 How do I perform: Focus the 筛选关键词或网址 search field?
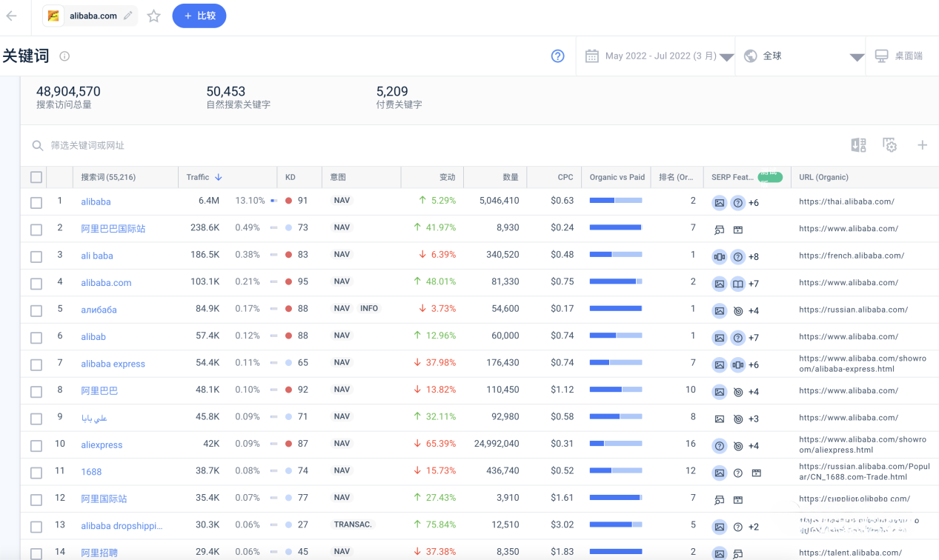point(87,145)
